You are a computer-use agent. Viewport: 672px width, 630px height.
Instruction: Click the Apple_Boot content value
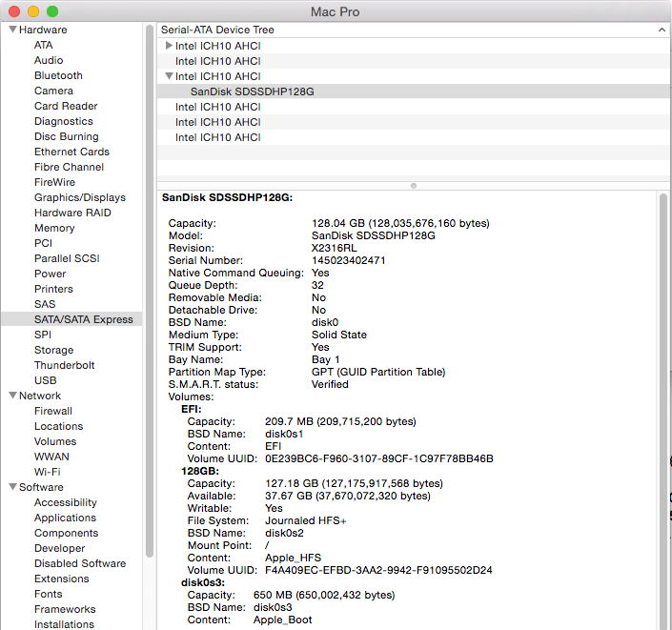pyautogui.click(x=282, y=620)
